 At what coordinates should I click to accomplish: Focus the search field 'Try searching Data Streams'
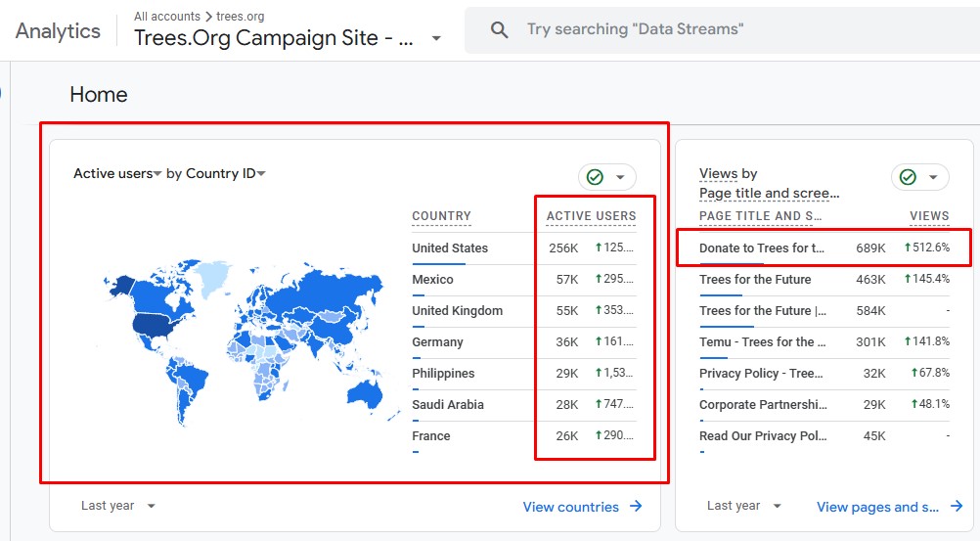click(x=722, y=29)
